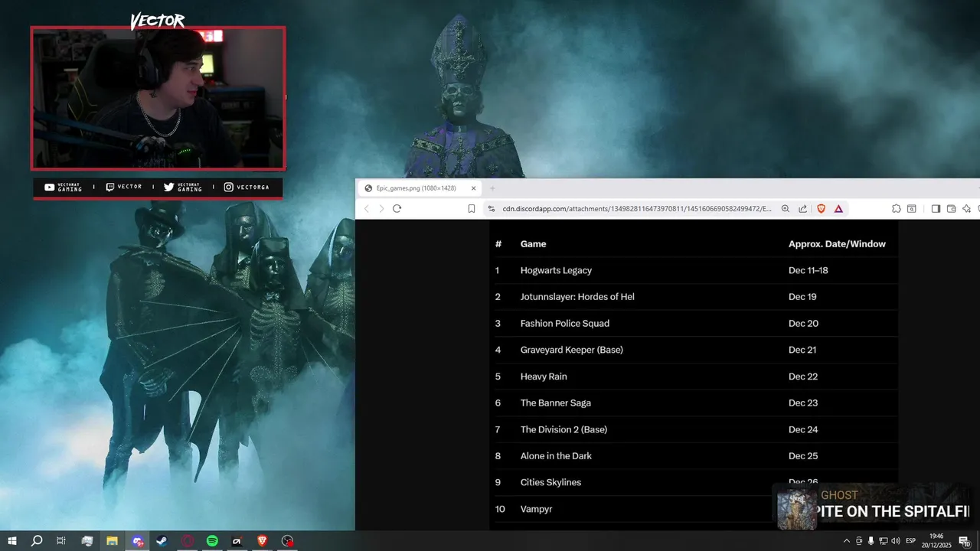This screenshot has height=551, width=980.
Task: Open Steam from the taskbar
Action: 162,541
